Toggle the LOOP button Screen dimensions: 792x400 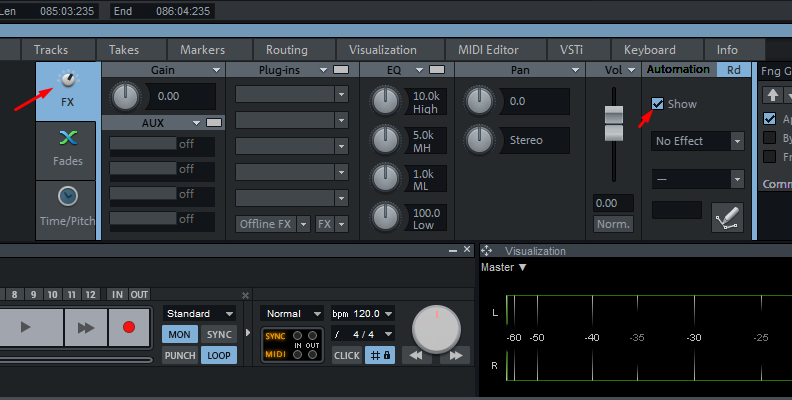click(219, 355)
